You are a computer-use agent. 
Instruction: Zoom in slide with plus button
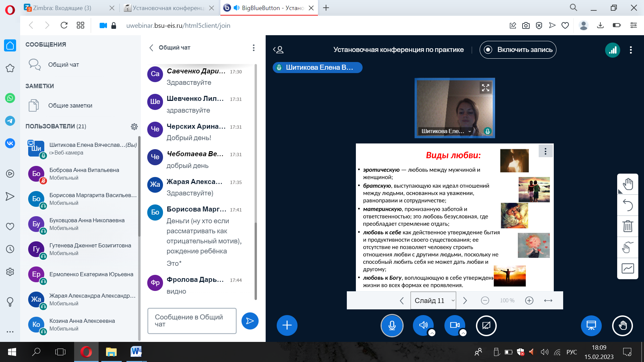529,301
